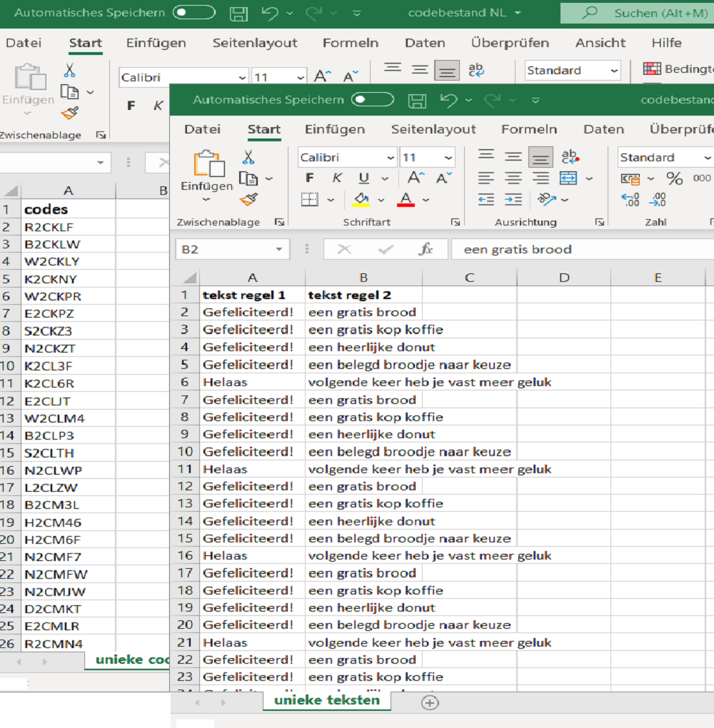Open the Name Box dropdown showing B2
The width and height of the screenshot is (714, 728).
pyautogui.click(x=279, y=249)
